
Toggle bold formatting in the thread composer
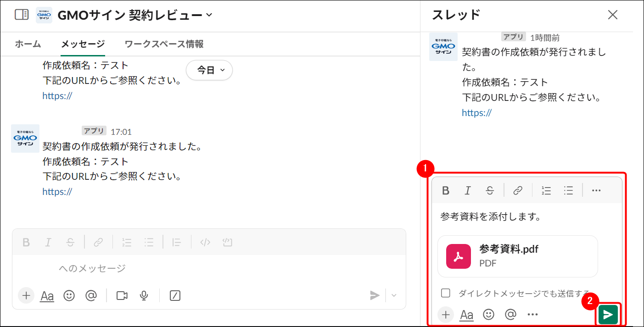[x=446, y=190]
